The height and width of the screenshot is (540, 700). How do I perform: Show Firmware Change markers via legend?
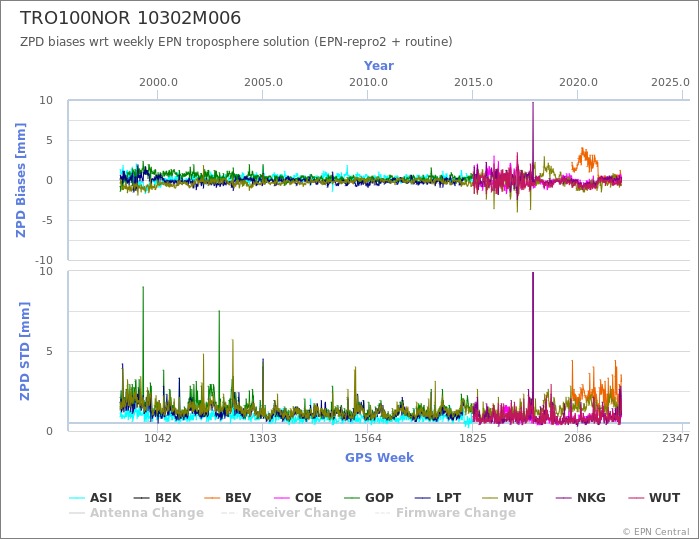[445, 513]
